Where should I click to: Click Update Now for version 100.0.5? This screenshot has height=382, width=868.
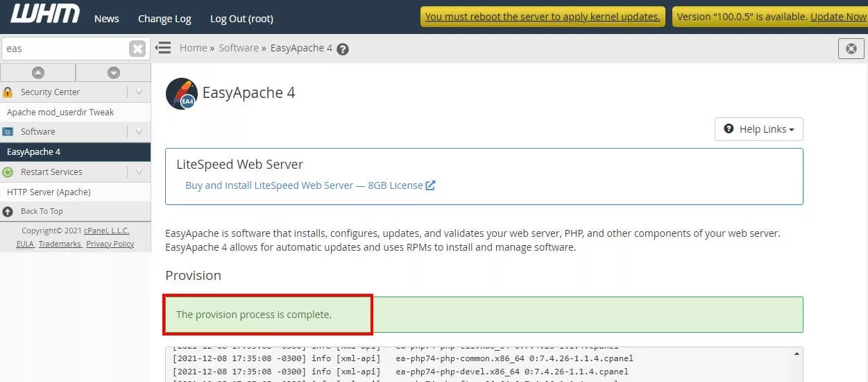coord(838,17)
